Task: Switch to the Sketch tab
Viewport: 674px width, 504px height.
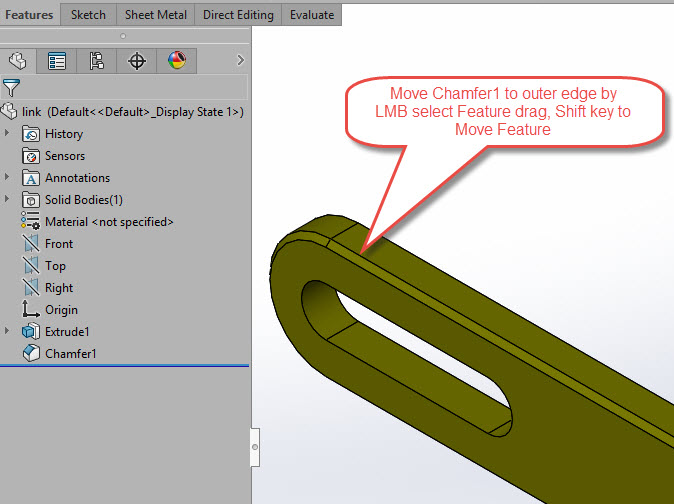Action: 88,15
